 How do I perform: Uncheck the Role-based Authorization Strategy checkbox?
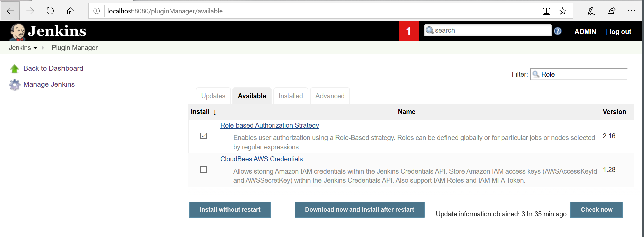(x=204, y=136)
